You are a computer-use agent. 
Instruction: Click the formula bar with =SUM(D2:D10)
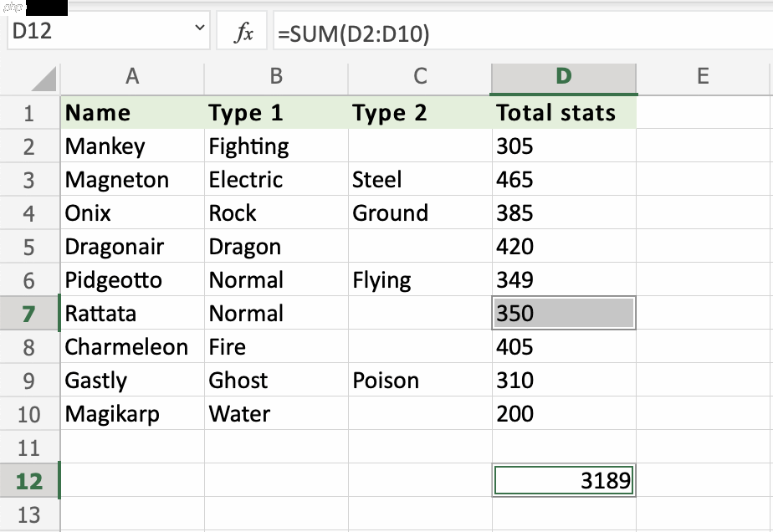[523, 32]
